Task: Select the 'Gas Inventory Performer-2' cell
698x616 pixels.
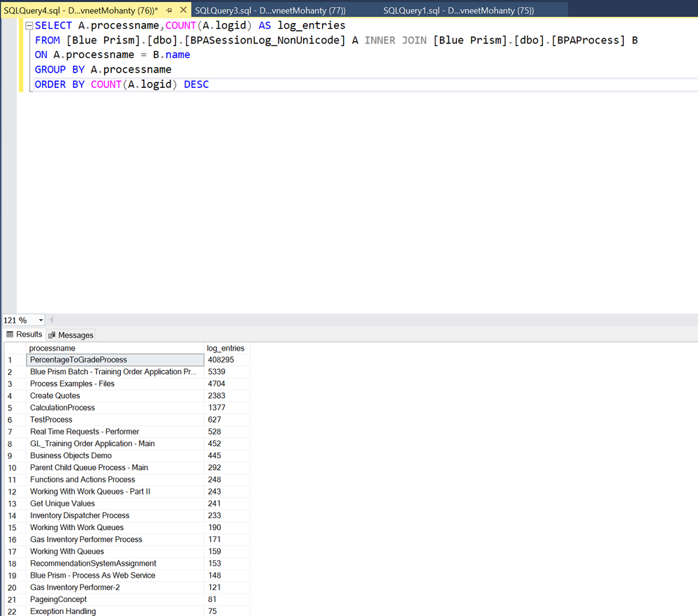Action: coord(115,587)
